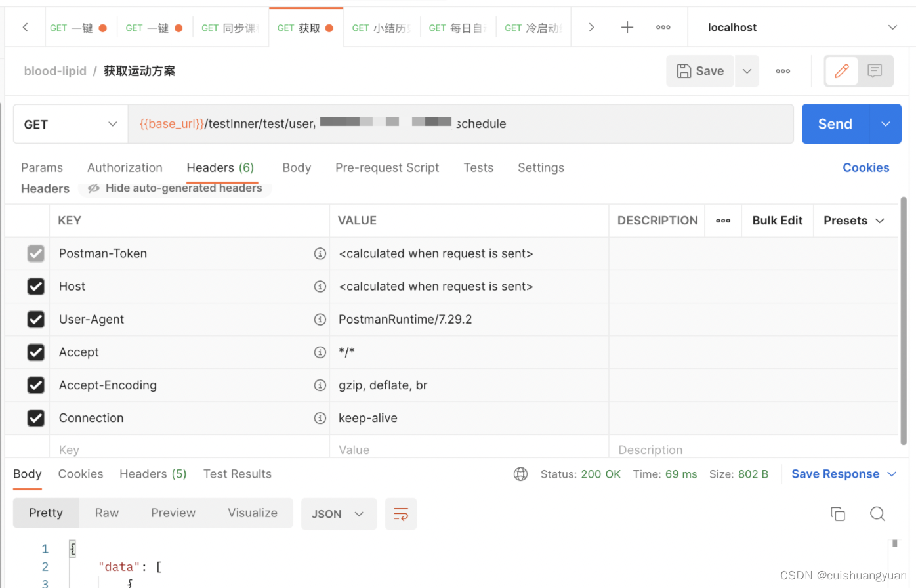Switch to the Pre-request Script tab
The width and height of the screenshot is (916, 588).
coord(387,167)
